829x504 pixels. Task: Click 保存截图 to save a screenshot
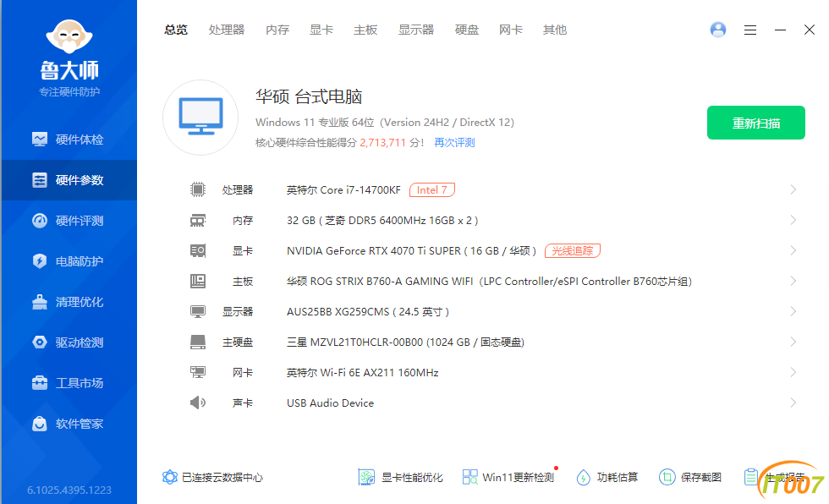coord(690,477)
